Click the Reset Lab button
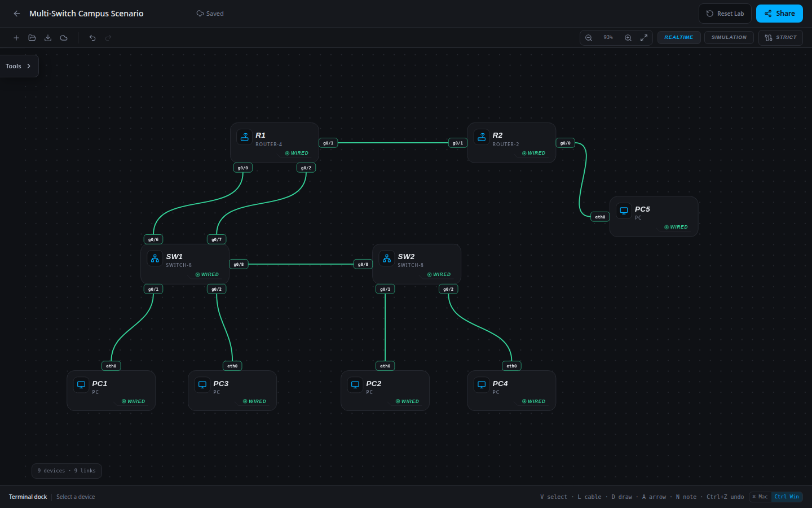 tap(725, 14)
